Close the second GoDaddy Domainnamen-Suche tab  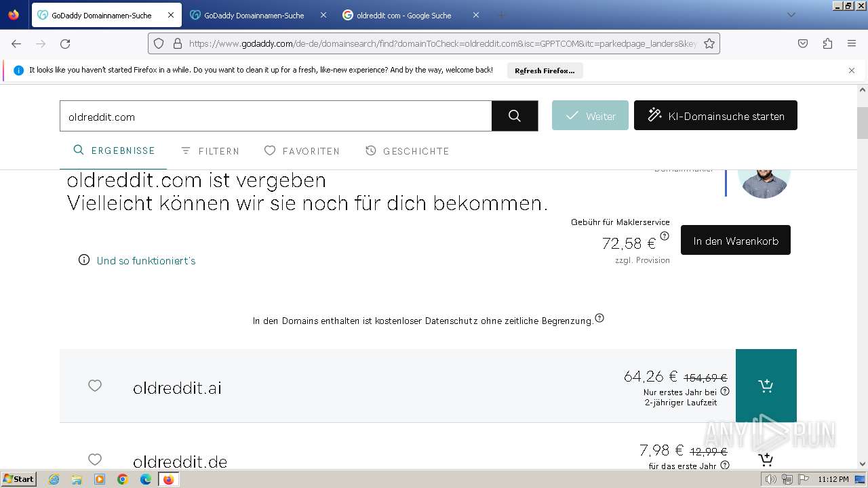323,15
